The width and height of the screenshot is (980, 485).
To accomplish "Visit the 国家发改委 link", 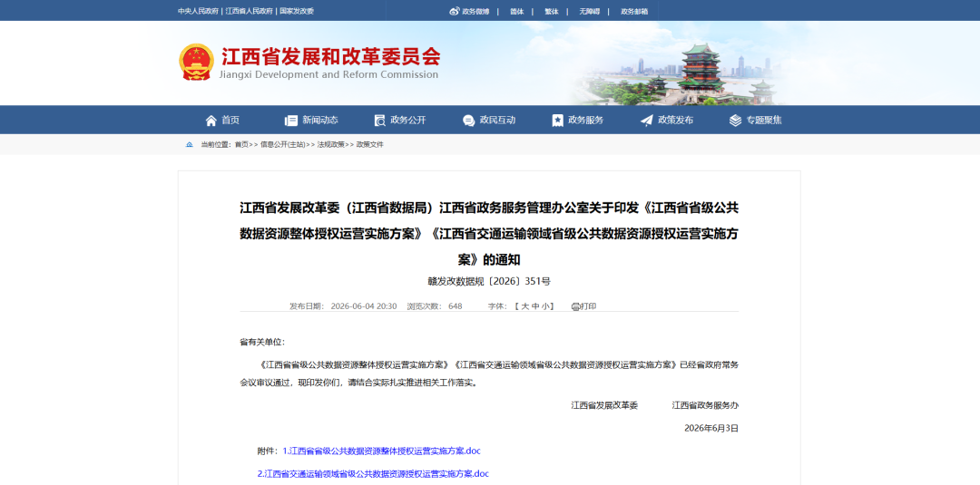I will click(297, 11).
